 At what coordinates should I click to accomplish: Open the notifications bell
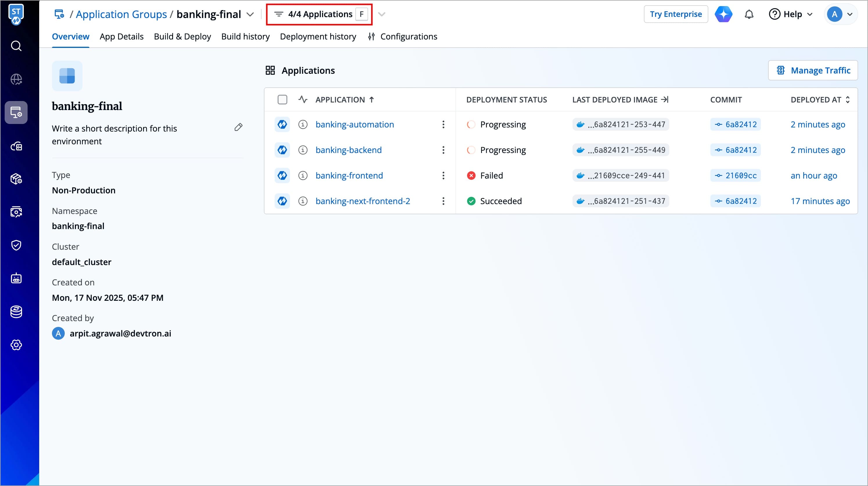[749, 14]
